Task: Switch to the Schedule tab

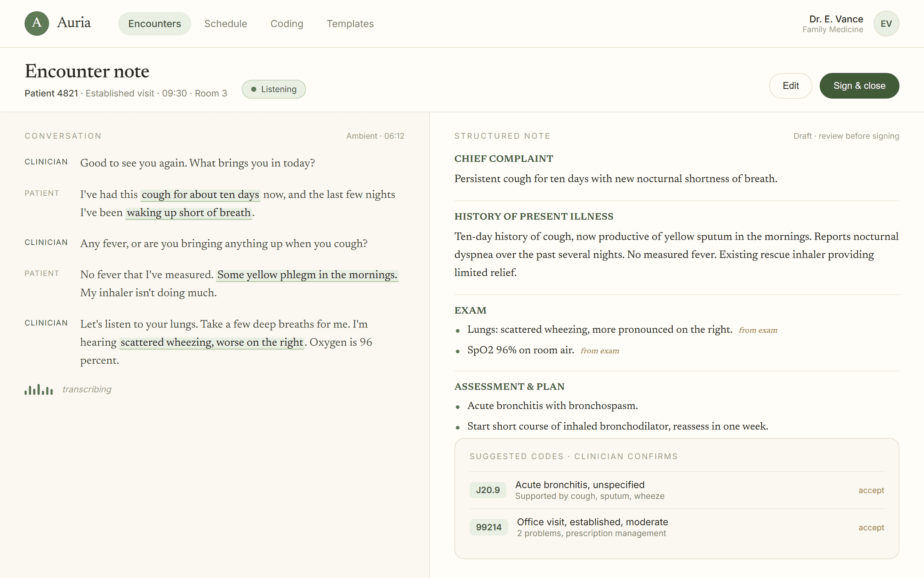Action: tap(226, 24)
